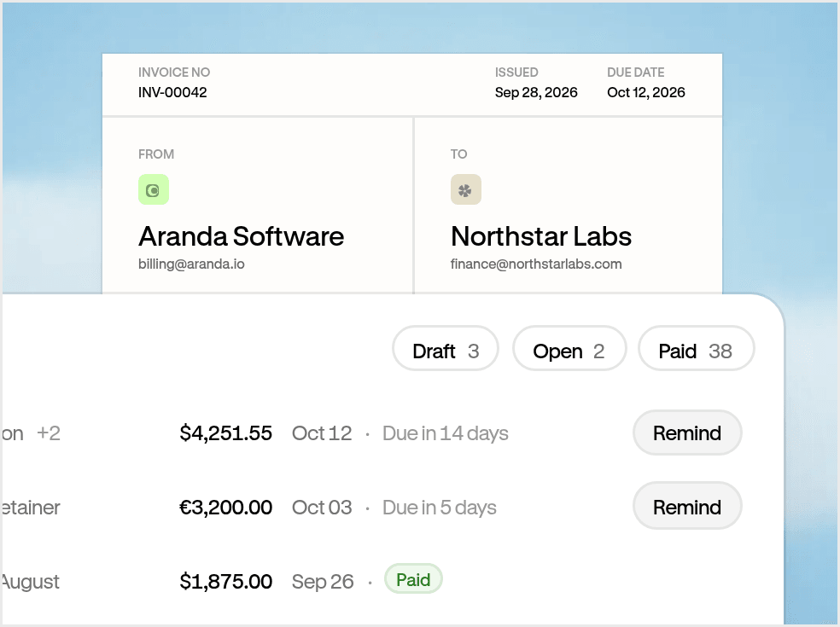Click the billing@aranda.io email address
Viewport: 840px width, 627px height.
click(x=191, y=264)
